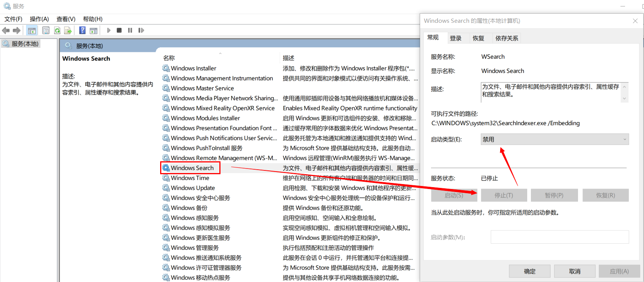Select Windows Push Notifications User Service row
This screenshot has width=644, height=282.
pyautogui.click(x=290, y=138)
